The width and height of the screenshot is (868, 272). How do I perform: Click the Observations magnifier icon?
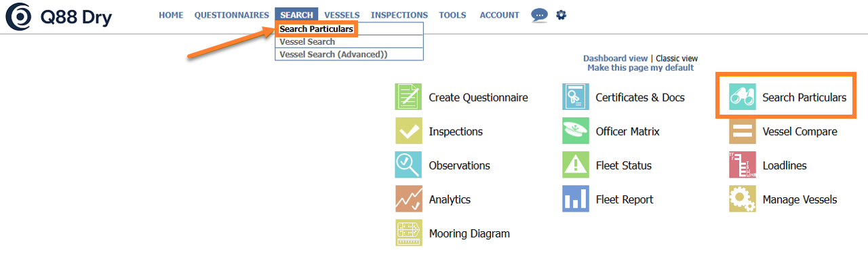point(408,165)
